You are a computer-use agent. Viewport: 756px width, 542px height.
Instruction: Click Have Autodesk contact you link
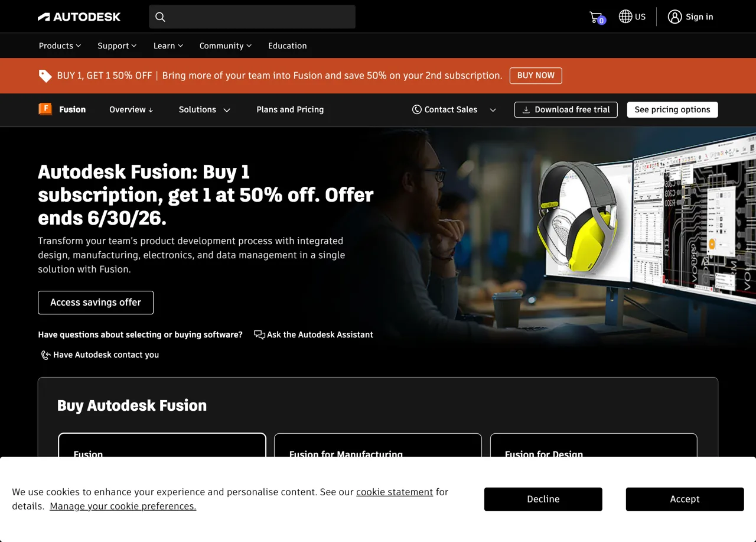tap(106, 355)
